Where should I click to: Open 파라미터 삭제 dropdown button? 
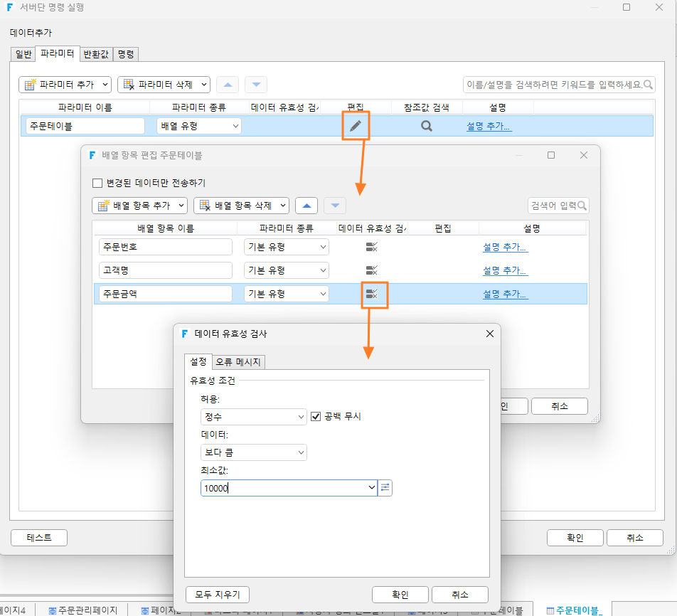(164, 85)
